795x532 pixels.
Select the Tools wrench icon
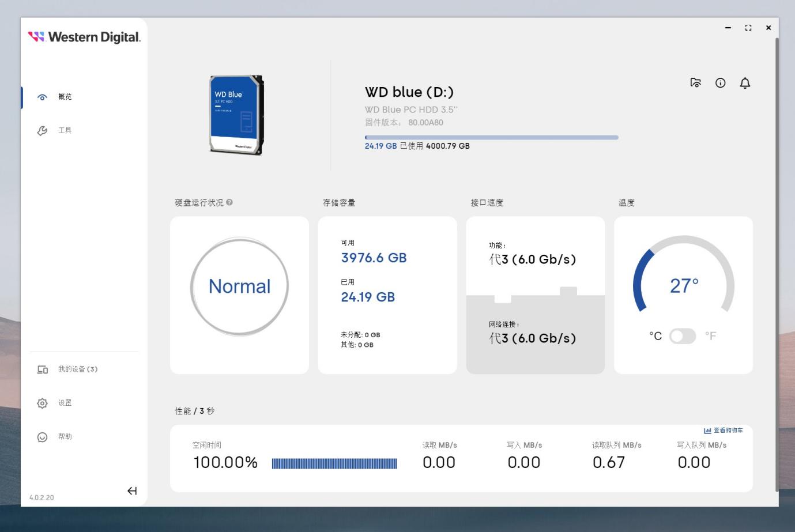42,131
